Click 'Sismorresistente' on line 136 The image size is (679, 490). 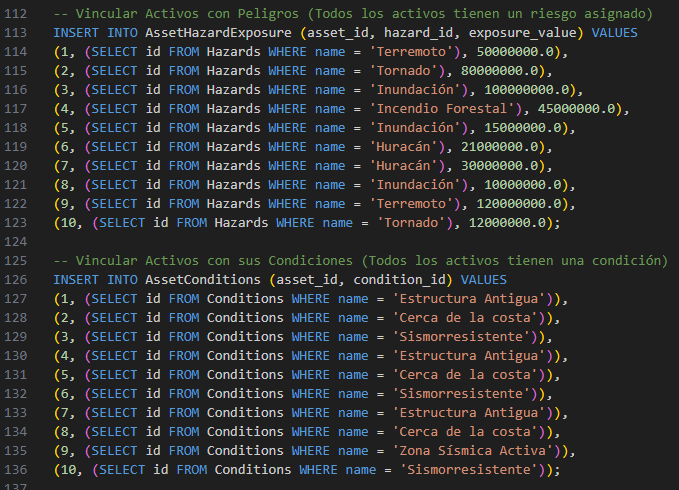tap(469, 471)
